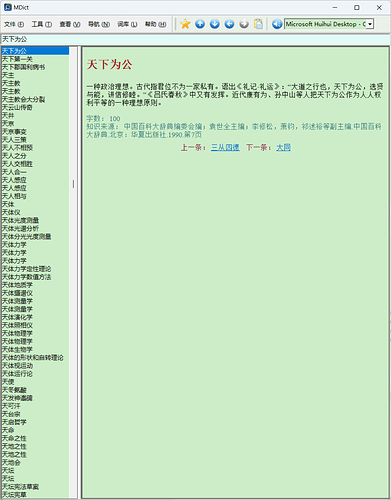The height and width of the screenshot is (500, 391).
Task: Click the MDict app icon in title bar
Action: (7, 7)
